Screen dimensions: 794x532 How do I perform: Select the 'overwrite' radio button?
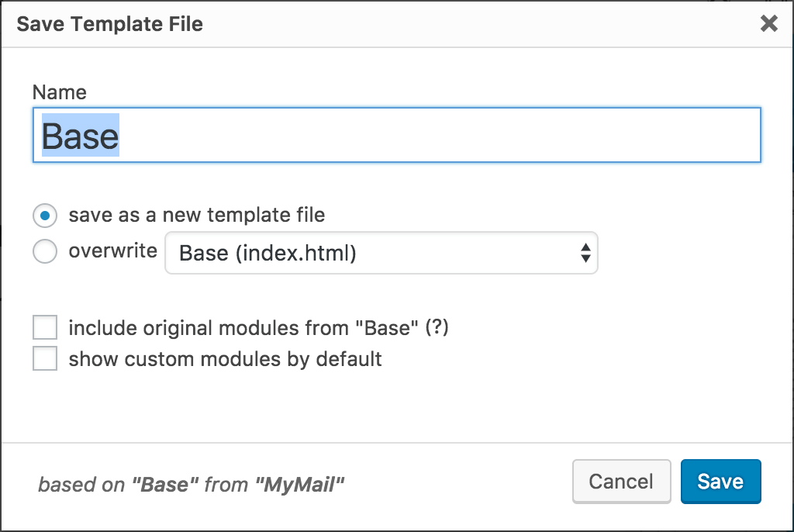45,251
